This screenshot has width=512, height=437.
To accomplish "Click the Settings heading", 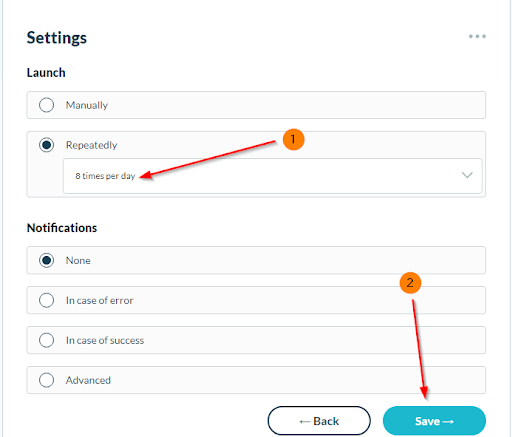I will click(x=57, y=38).
